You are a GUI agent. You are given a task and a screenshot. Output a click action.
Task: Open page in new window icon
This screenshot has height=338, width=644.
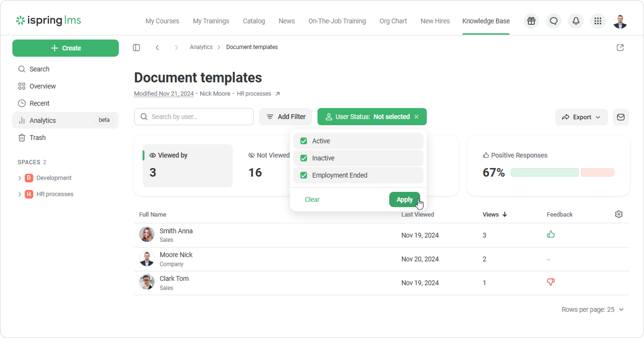pyautogui.click(x=620, y=47)
